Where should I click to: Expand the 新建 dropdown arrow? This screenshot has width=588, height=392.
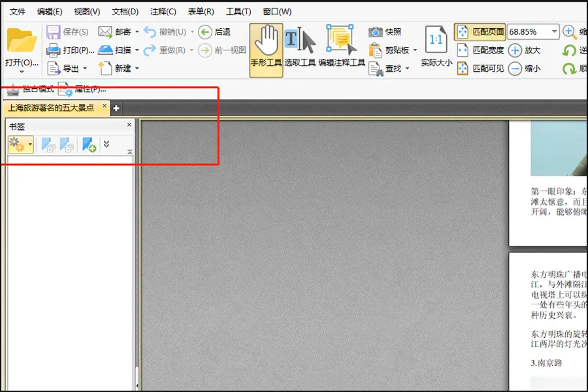coord(137,68)
